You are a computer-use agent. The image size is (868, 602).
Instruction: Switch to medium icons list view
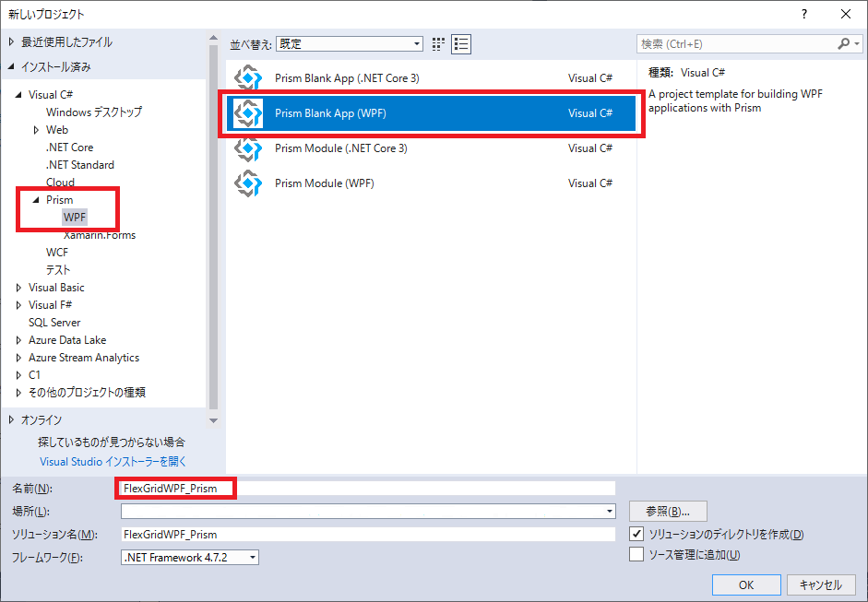(461, 43)
